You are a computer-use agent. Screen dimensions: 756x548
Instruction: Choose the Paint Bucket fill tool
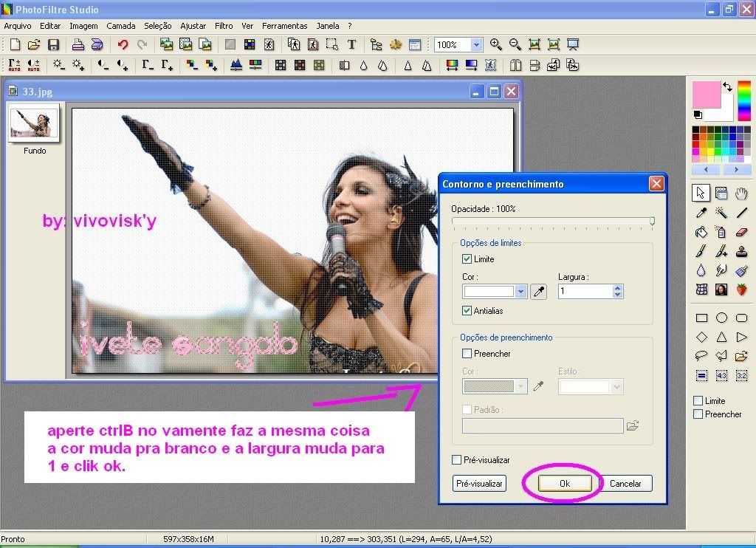[701, 232]
